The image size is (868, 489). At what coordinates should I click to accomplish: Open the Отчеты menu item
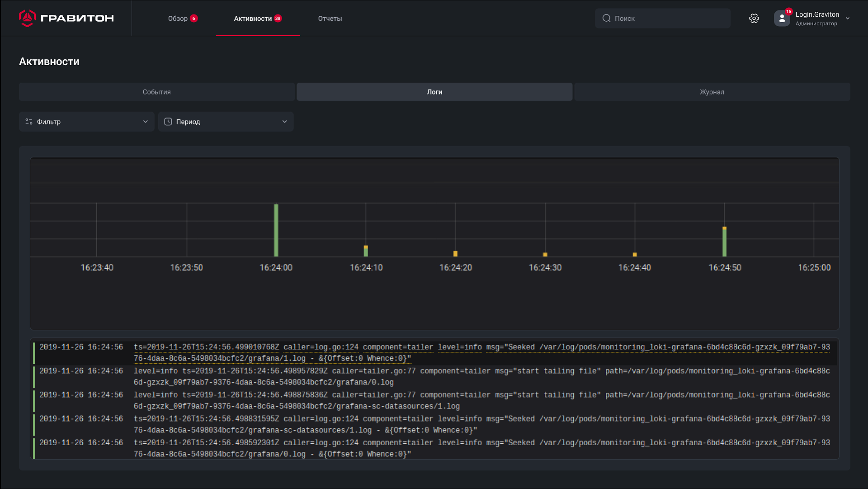330,19
